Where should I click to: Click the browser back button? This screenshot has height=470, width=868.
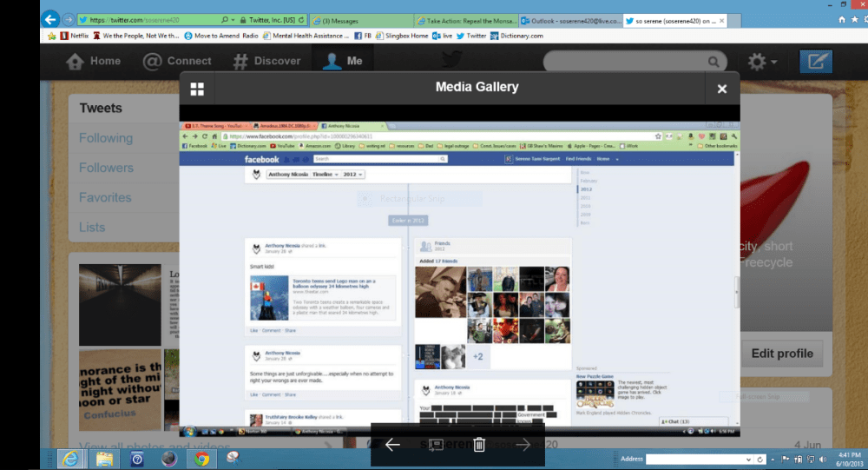[x=50, y=18]
